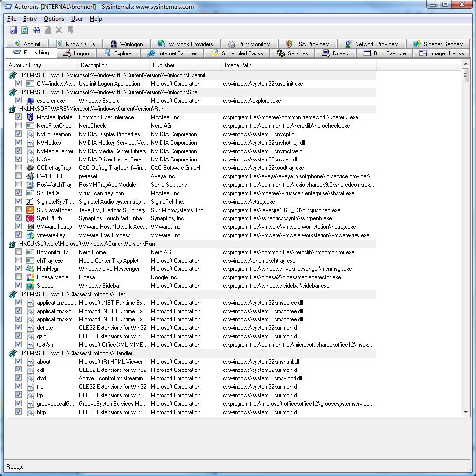Screen dimensions: 476x476
Task: Open the User menu
Action: pos(77,19)
